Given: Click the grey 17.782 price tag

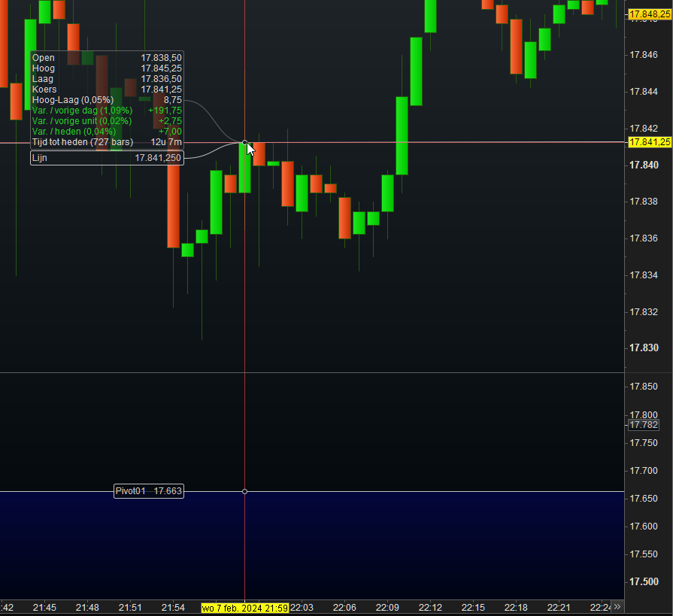Looking at the screenshot, I should point(644,424).
